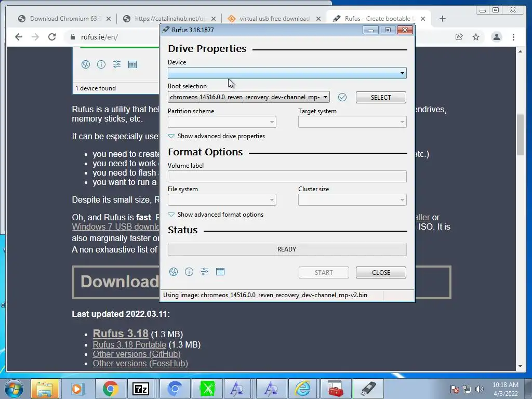Screen dimensions: 532x399
Task: Share this page from Chrome toolbar
Action: tap(459, 37)
